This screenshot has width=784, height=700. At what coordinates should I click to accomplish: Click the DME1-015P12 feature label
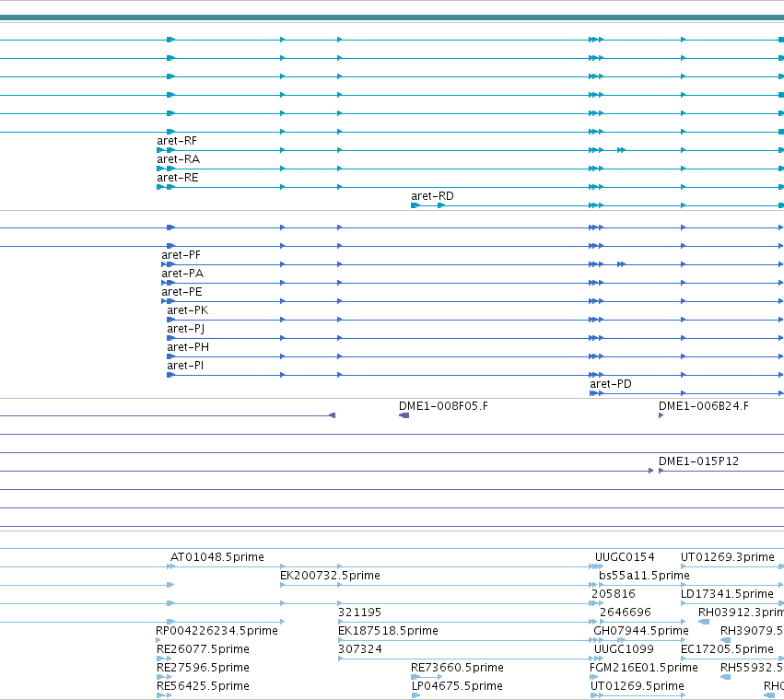pyautogui.click(x=698, y=461)
